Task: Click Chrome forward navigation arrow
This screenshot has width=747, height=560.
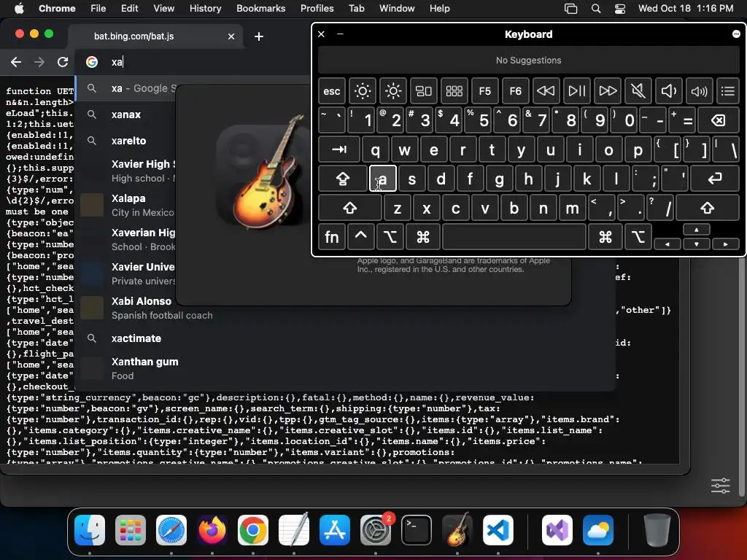Action: click(x=39, y=62)
